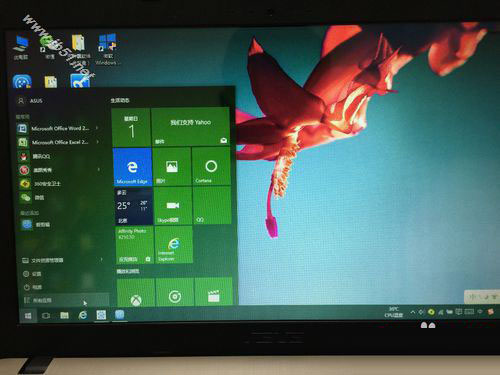Click the keyboard tray icon
Screen dimensions: 500x375
[x=469, y=312]
